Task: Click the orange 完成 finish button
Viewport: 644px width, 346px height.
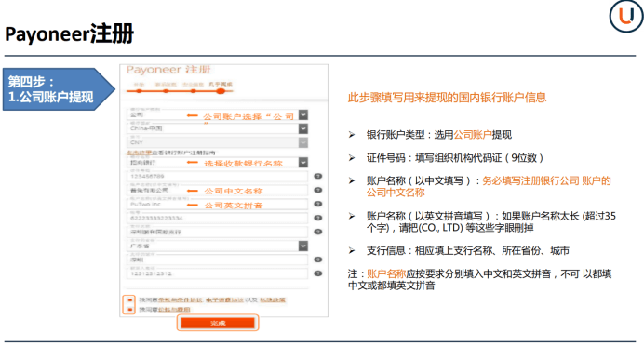Action: (218, 323)
